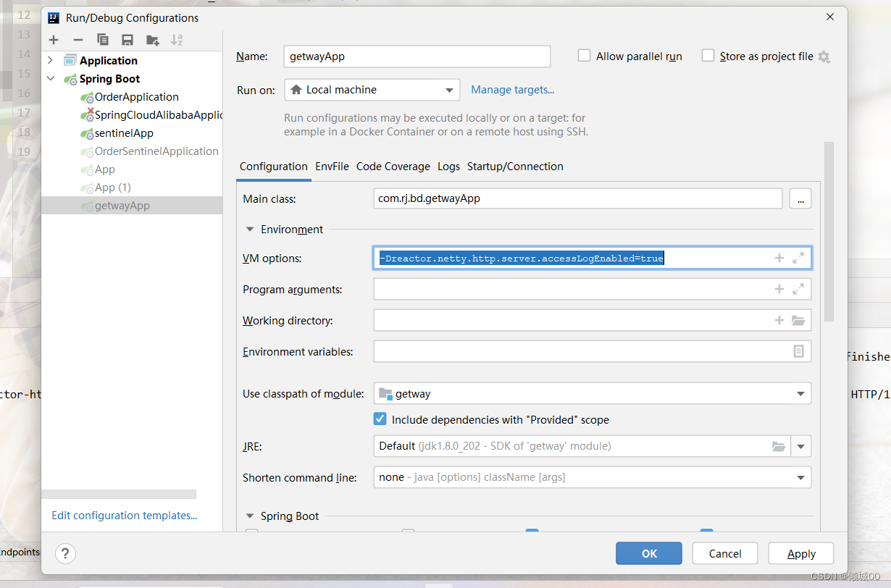The image size is (891, 588).
Task: Browse for a working directory folder
Action: [x=798, y=320]
